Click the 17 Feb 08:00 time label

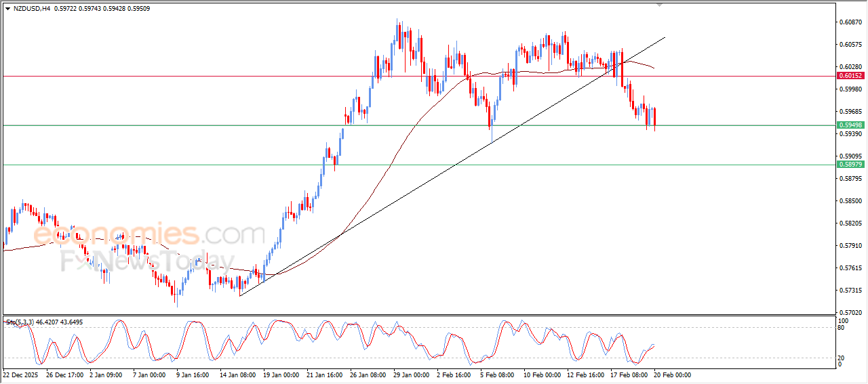coord(629,375)
